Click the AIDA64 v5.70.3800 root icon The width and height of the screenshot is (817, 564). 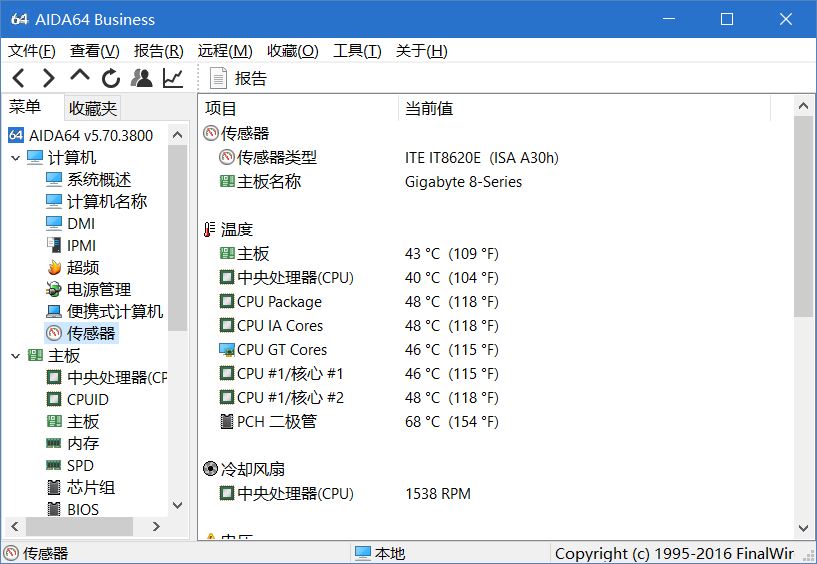click(16, 136)
